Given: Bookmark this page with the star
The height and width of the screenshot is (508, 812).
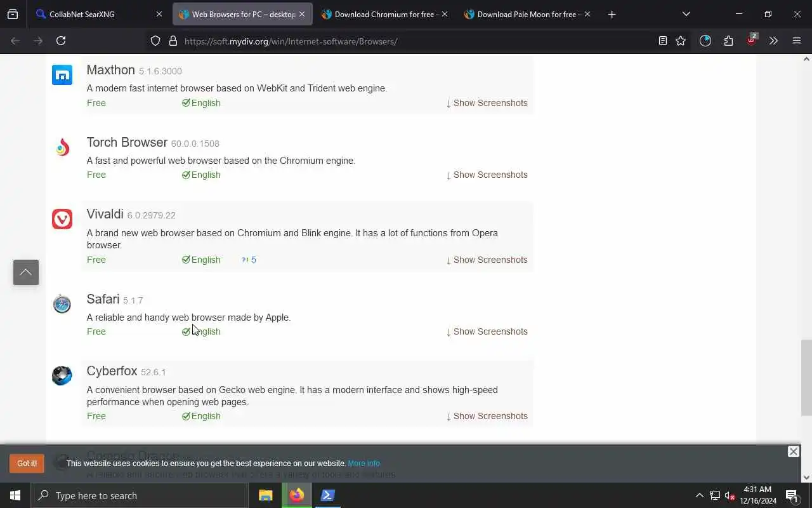Looking at the screenshot, I should tap(681, 41).
